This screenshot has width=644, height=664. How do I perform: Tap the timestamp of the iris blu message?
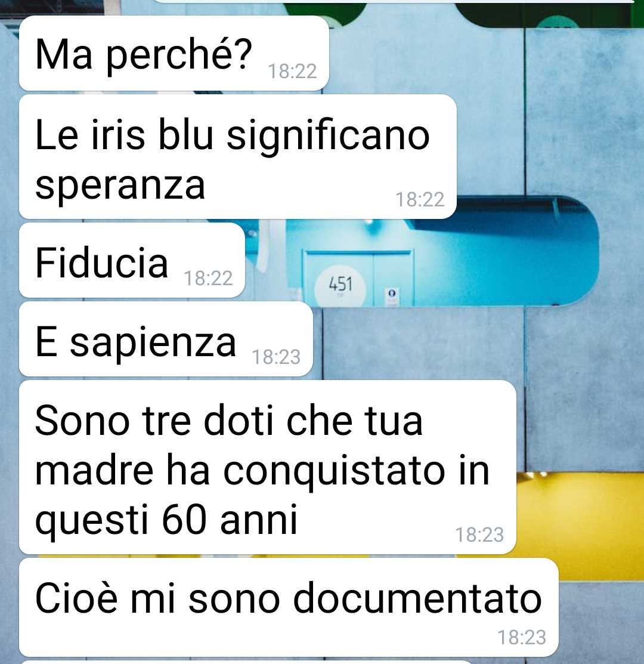click(420, 199)
